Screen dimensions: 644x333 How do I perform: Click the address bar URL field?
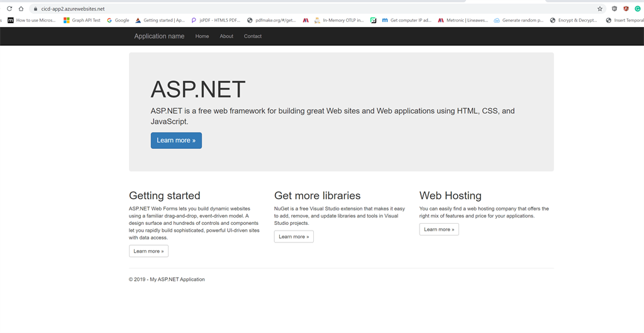[316, 9]
